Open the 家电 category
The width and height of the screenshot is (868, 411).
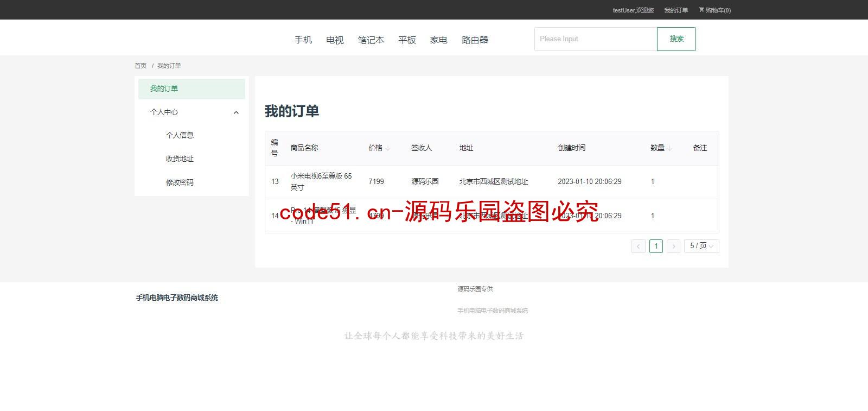438,40
